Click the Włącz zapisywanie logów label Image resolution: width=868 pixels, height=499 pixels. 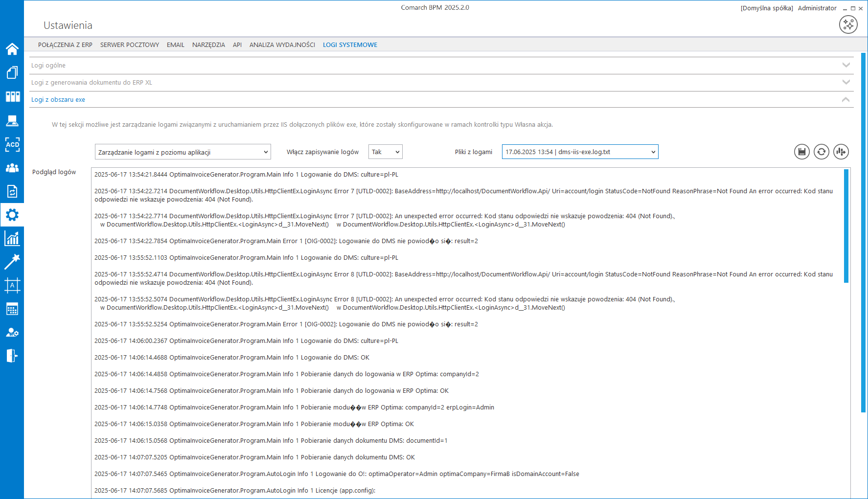pyautogui.click(x=322, y=152)
